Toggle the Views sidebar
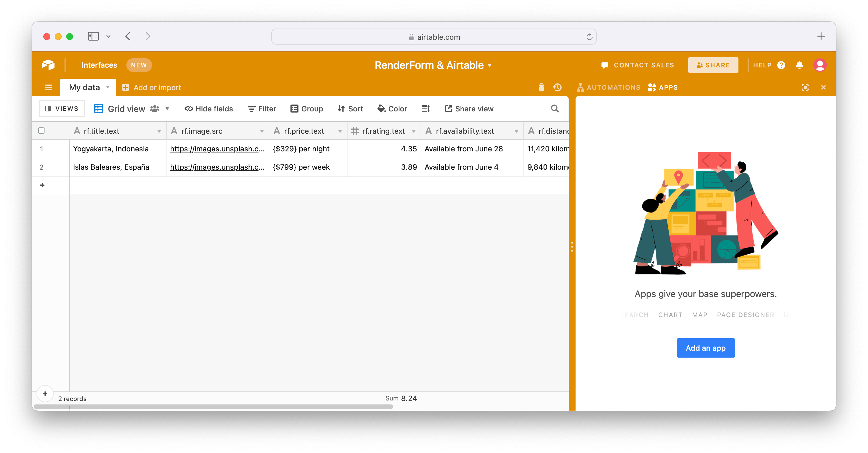 point(62,109)
